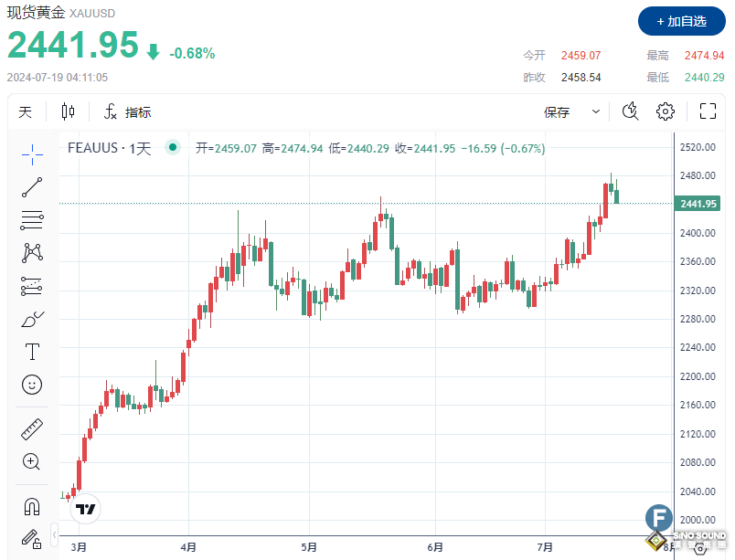Click the 开=2459.07 open value in legend

pos(226,148)
